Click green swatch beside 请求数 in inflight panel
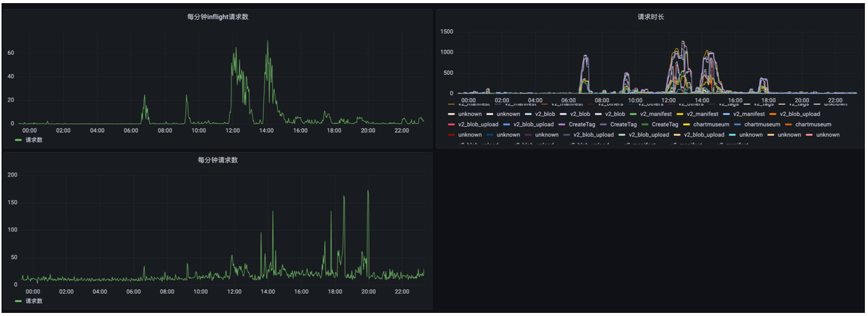 click(x=19, y=140)
